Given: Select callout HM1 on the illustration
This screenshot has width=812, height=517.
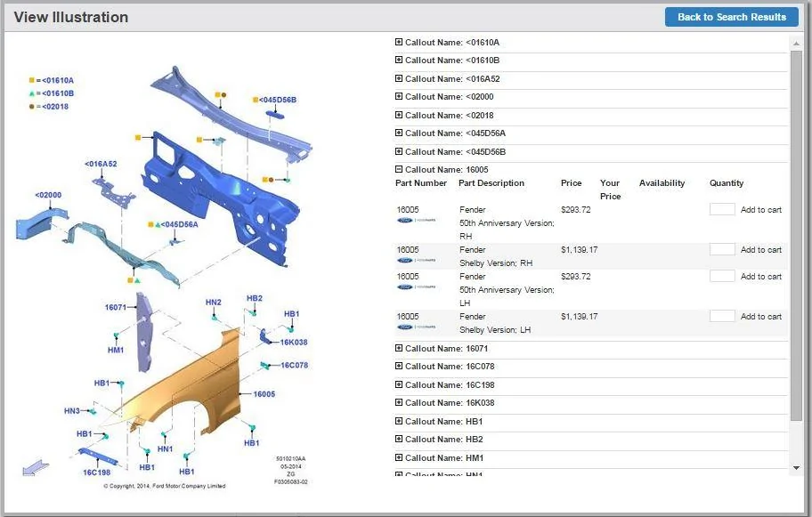Looking at the screenshot, I should pyautogui.click(x=116, y=351).
